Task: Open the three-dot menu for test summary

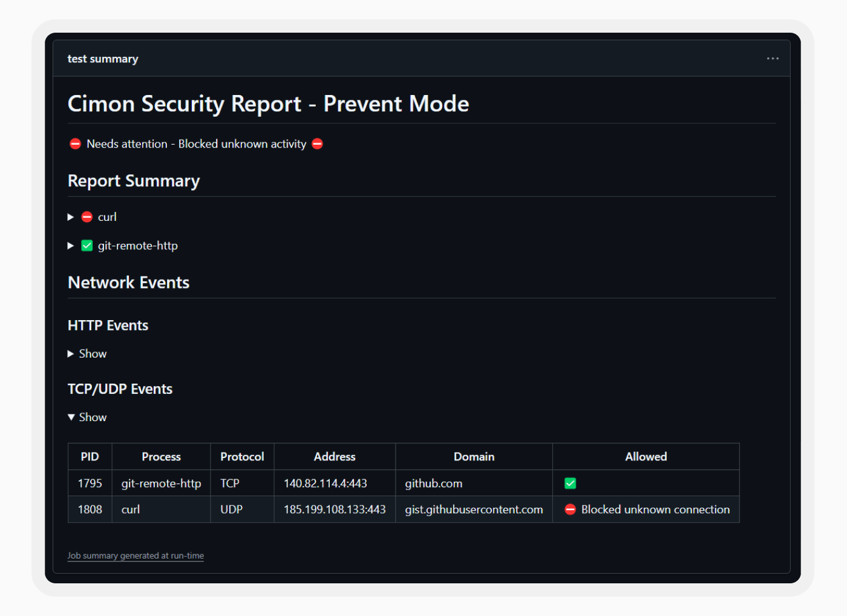Action: 773,59
